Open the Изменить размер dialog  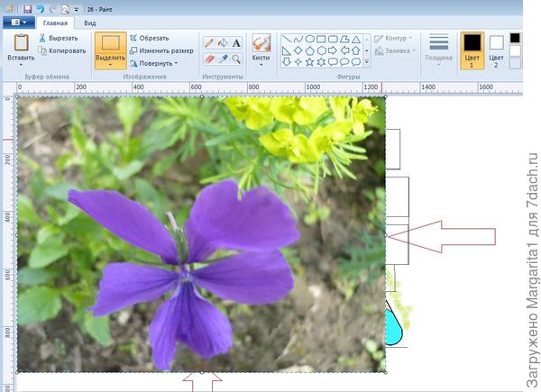161,50
